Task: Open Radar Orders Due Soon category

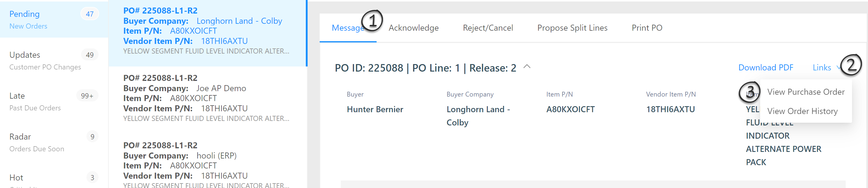Action: [54, 142]
